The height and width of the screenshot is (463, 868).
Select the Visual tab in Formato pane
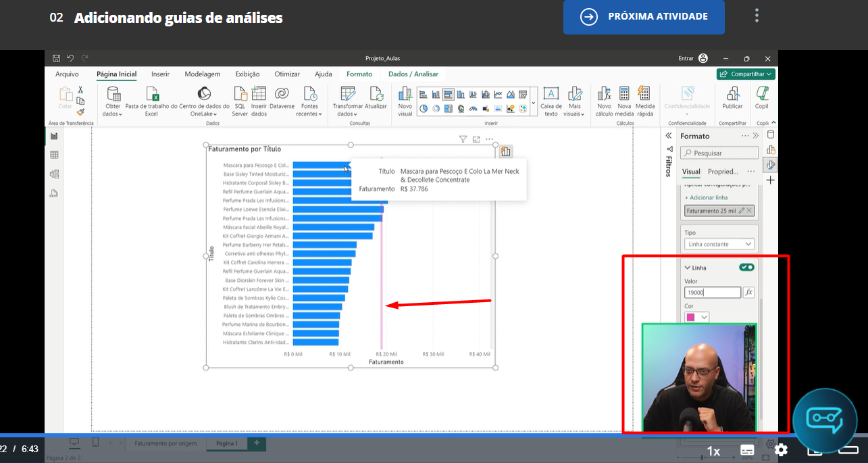coord(691,172)
